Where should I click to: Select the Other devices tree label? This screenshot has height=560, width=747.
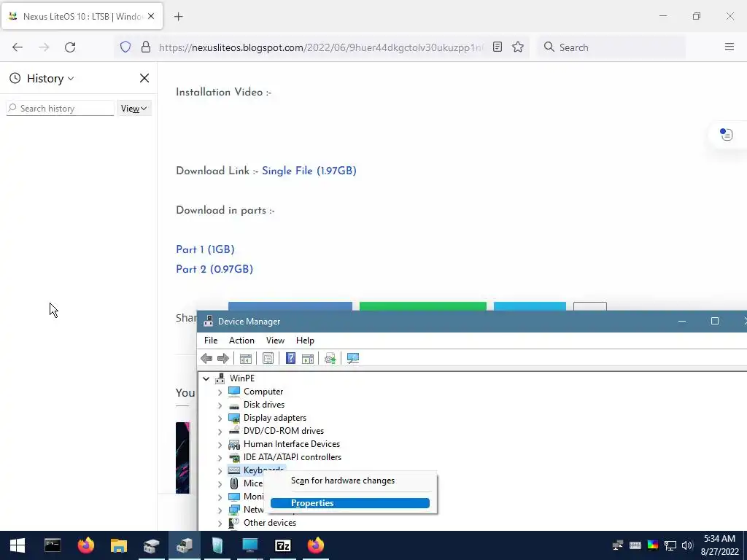[x=270, y=522]
